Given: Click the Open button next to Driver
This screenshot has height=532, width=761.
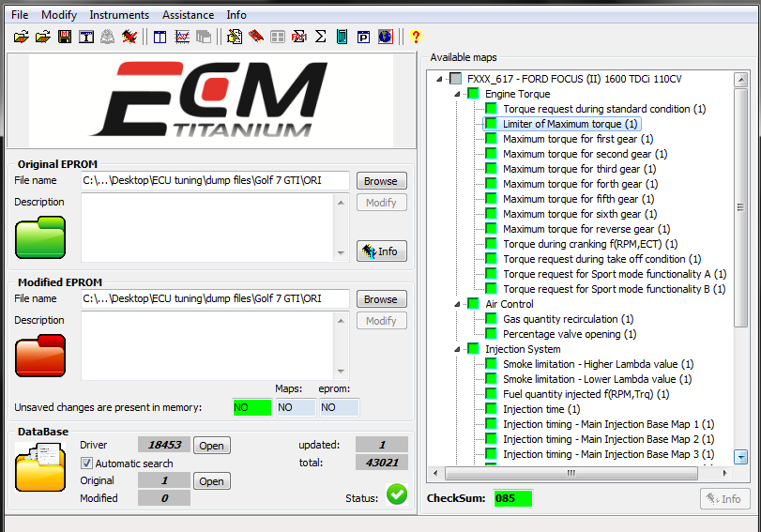Looking at the screenshot, I should pyautogui.click(x=212, y=446).
